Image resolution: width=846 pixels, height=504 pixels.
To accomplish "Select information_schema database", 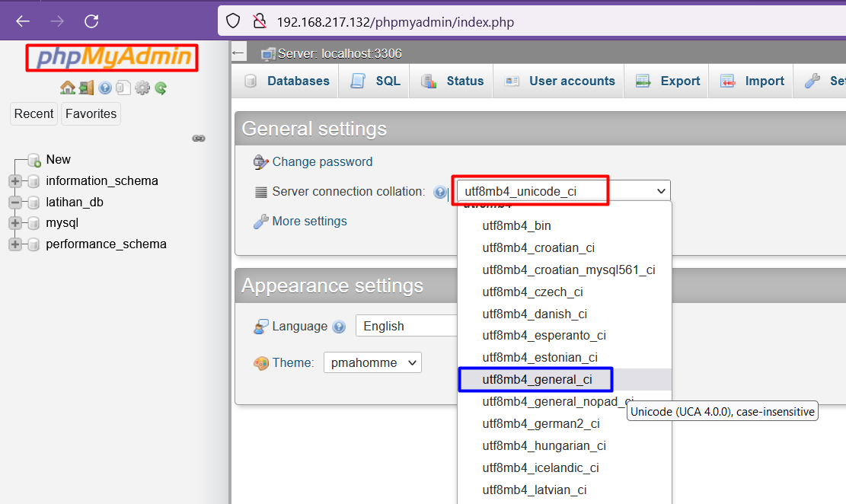I will (x=102, y=180).
